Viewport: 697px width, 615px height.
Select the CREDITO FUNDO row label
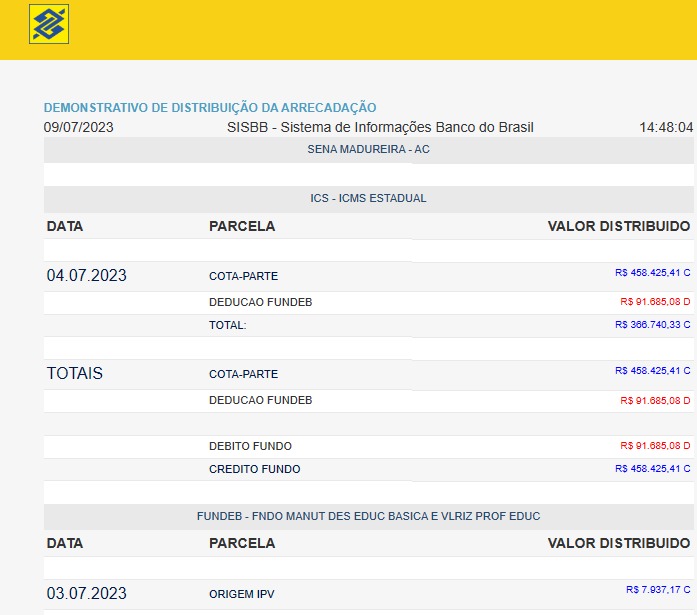click(x=254, y=469)
